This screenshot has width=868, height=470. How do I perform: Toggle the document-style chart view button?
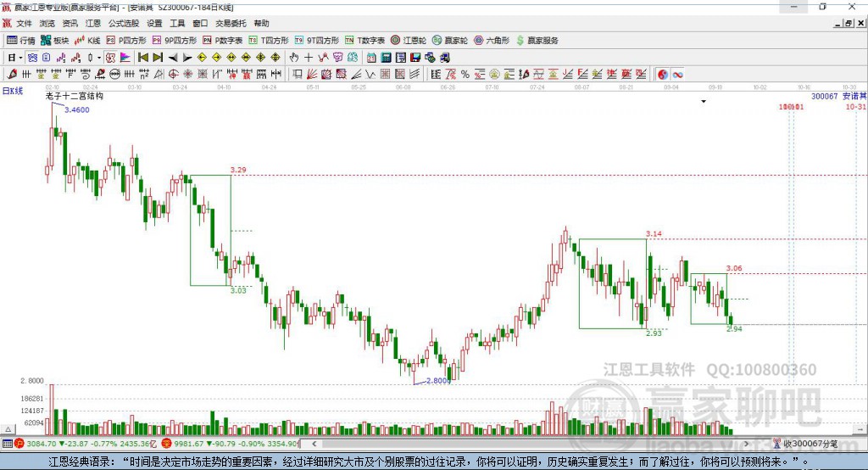pos(47,57)
